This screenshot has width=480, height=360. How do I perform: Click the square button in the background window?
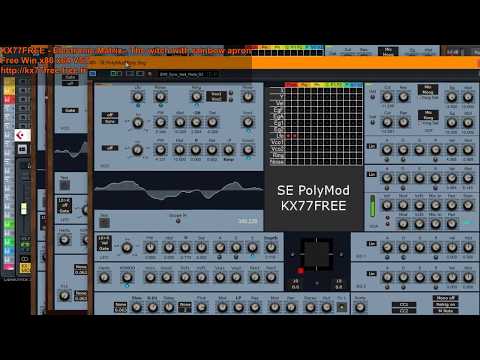pyautogui.click(x=65, y=185)
